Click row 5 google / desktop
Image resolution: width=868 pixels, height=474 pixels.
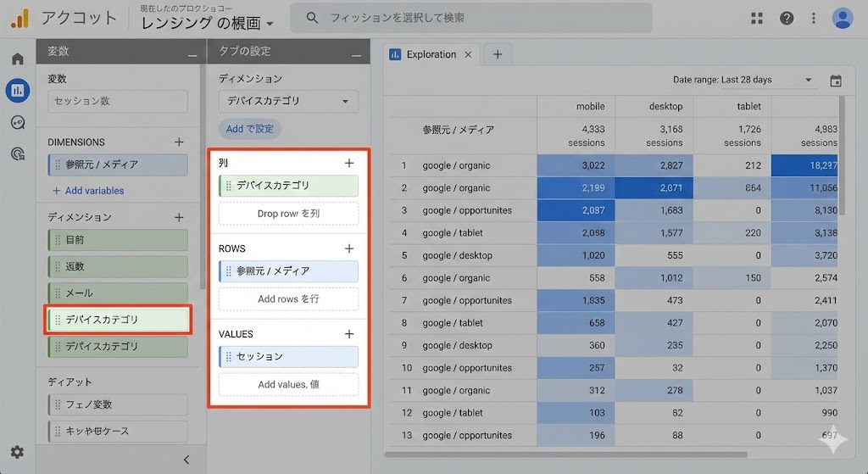point(457,255)
